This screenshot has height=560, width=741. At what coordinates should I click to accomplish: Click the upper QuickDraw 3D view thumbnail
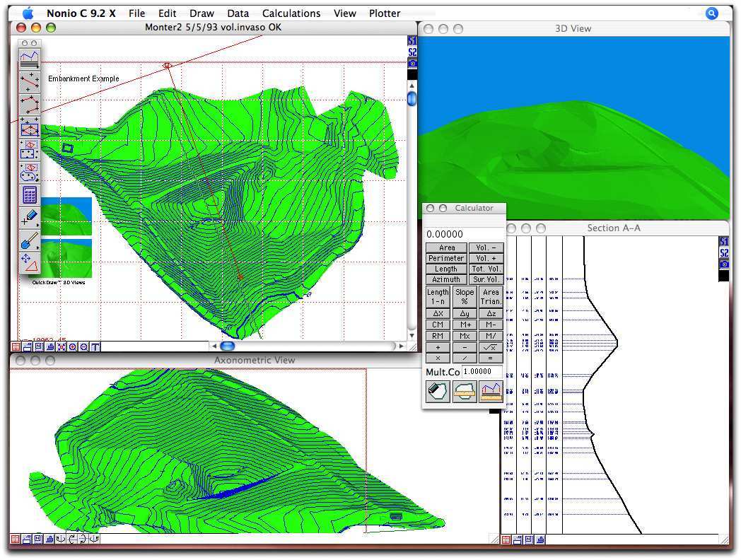pyautogui.click(x=66, y=216)
